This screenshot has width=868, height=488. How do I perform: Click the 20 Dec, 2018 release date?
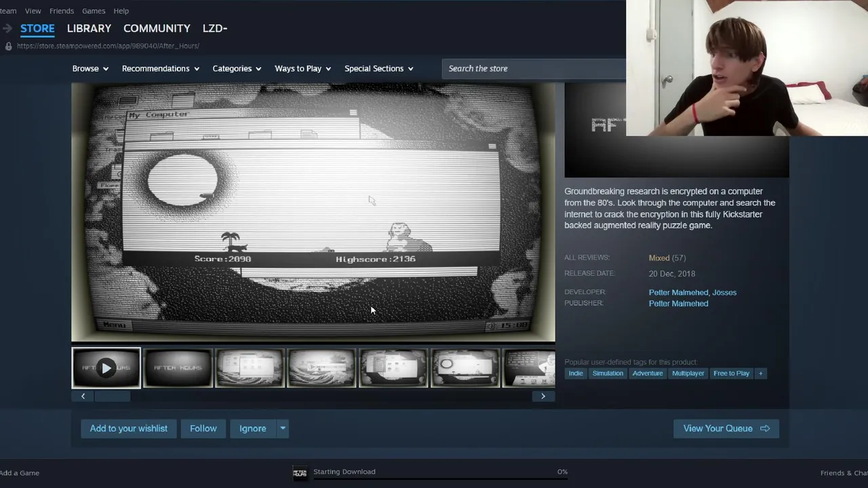click(672, 274)
